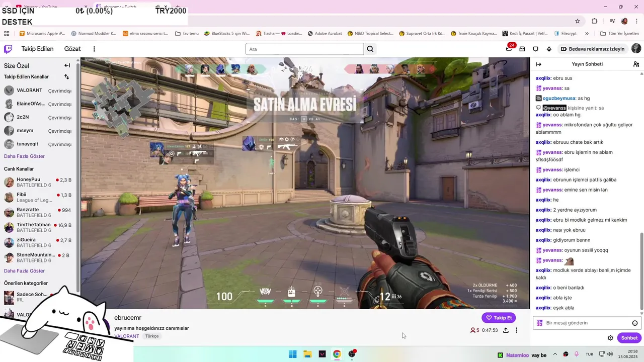Toggle the microphone icon in system tray

577,354
